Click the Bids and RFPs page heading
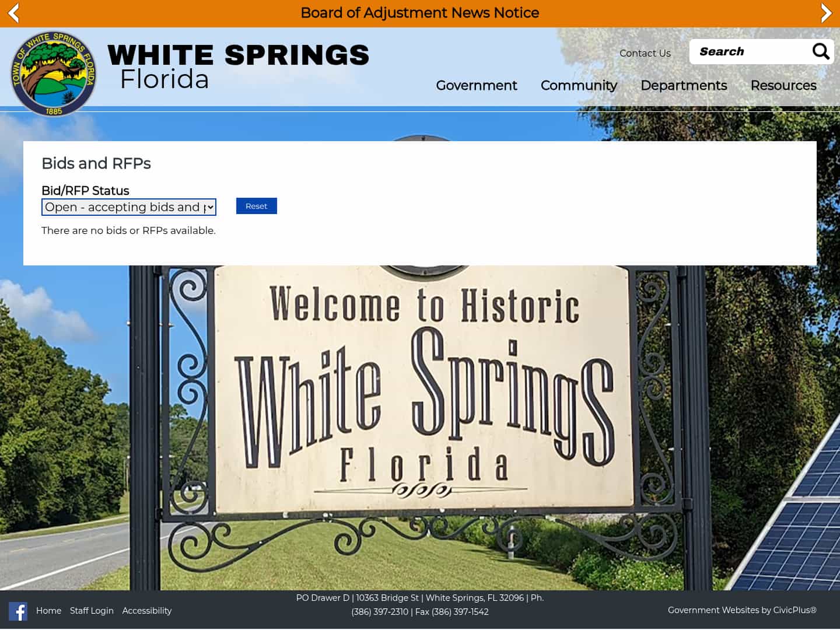Screen dimensions: 840x630 tap(96, 164)
